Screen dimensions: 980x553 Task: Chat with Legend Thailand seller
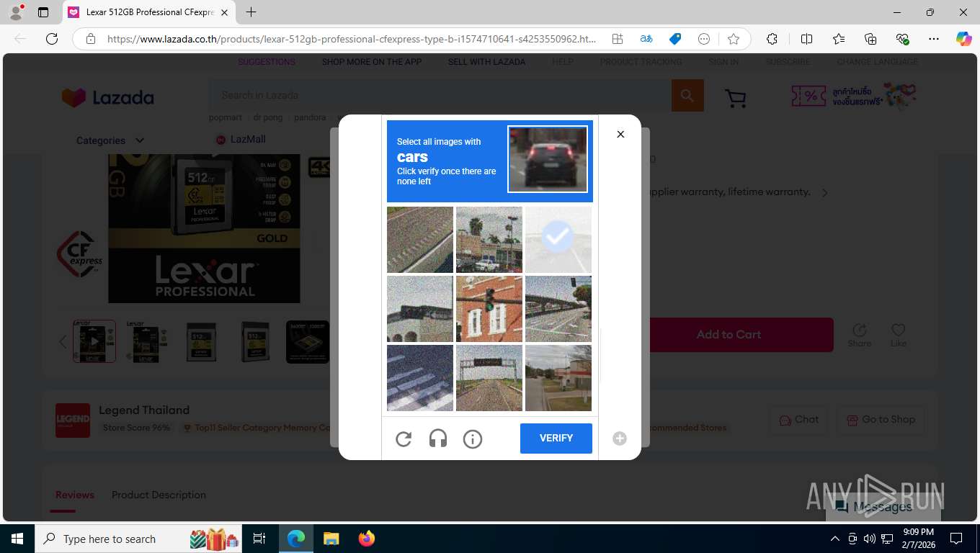click(798, 420)
